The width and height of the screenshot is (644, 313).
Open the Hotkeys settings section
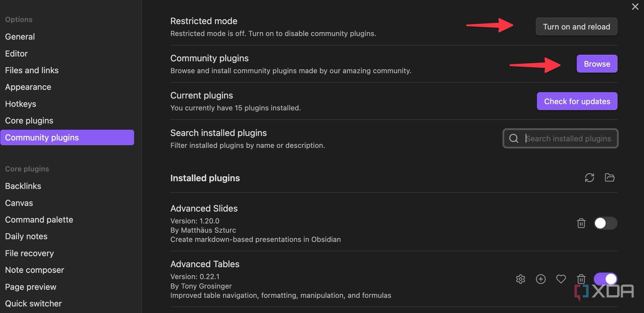pos(21,104)
